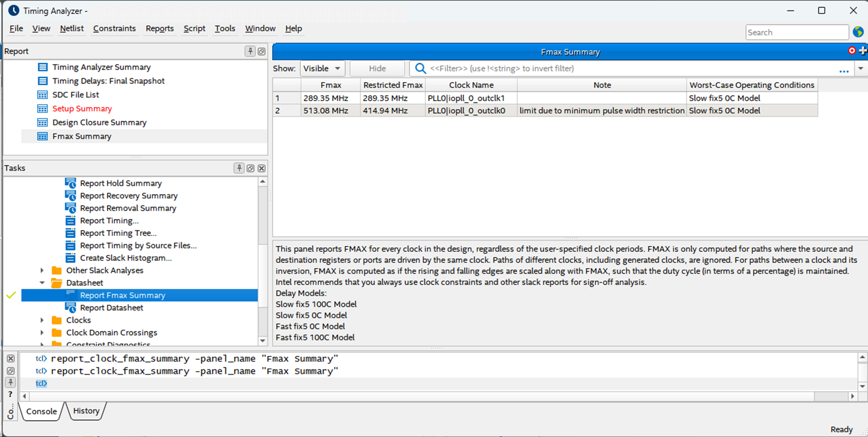Click the globe icon beside the Search box

coord(858,32)
